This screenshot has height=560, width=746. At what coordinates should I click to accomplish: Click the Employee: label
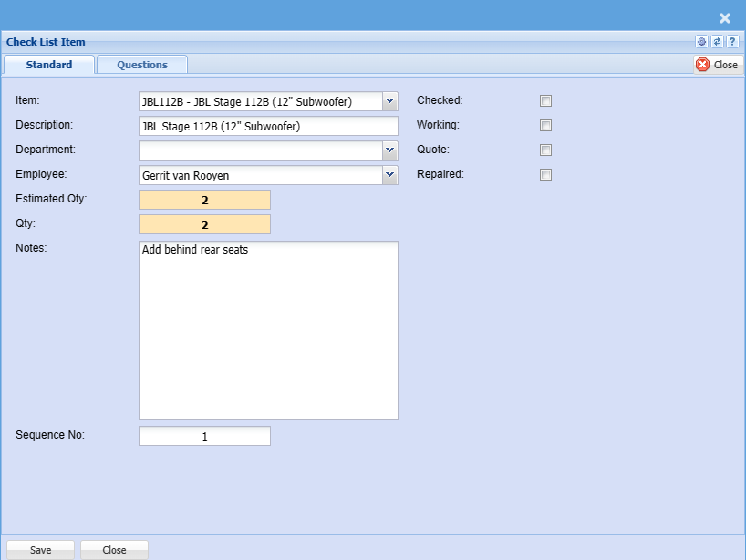41,174
